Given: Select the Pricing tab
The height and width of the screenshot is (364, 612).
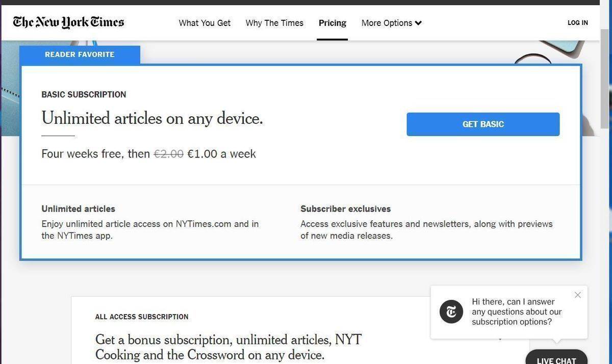Looking at the screenshot, I should click(332, 23).
